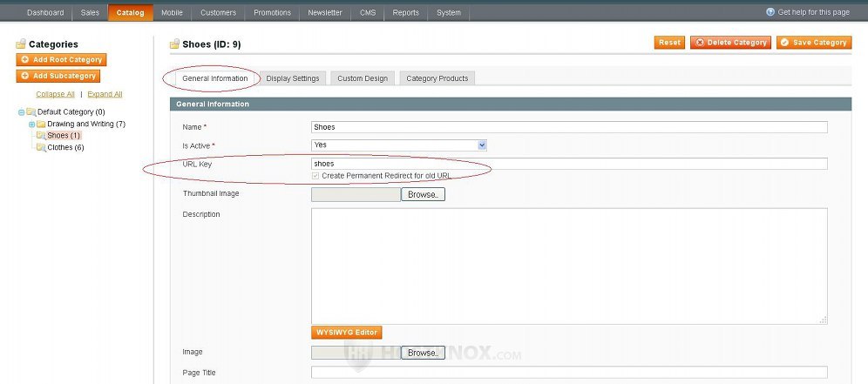Click the Clothes category folder icon
Screen dimensions: 868x384
41,148
